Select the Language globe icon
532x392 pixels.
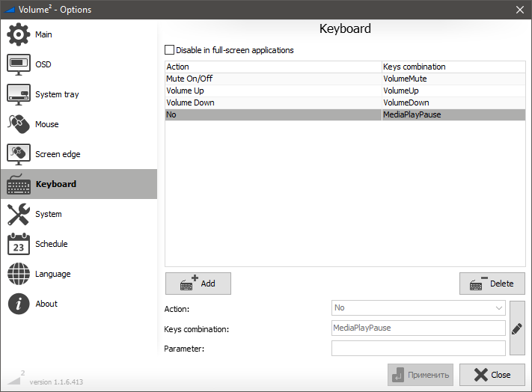tap(19, 275)
